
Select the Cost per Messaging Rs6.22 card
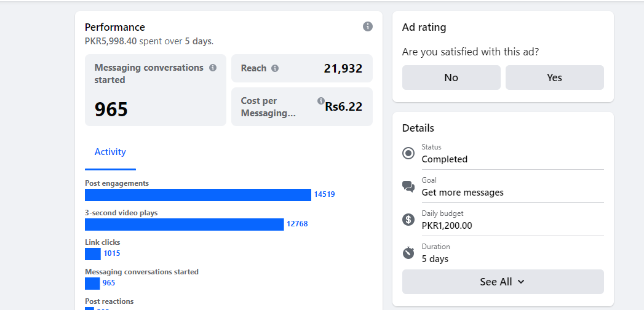point(301,107)
